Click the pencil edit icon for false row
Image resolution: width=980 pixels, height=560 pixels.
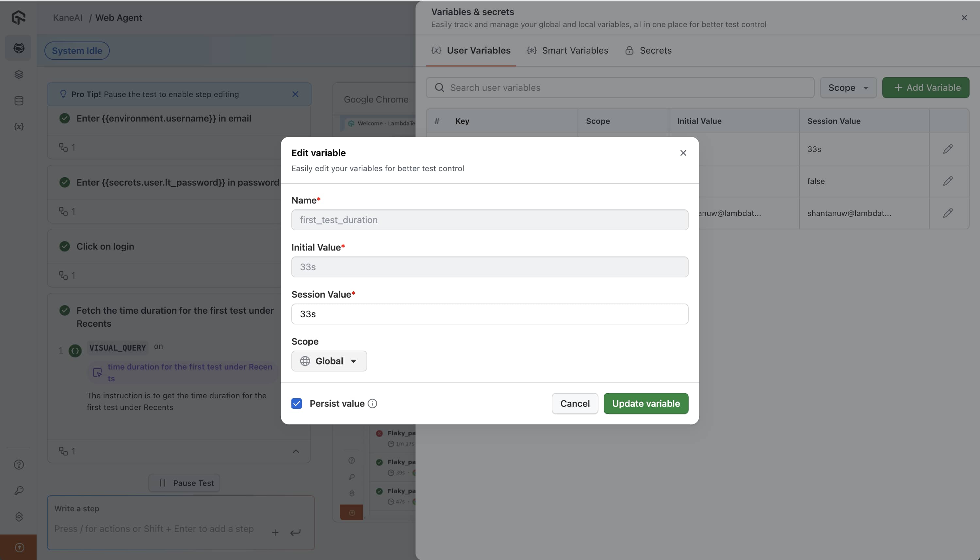click(948, 181)
